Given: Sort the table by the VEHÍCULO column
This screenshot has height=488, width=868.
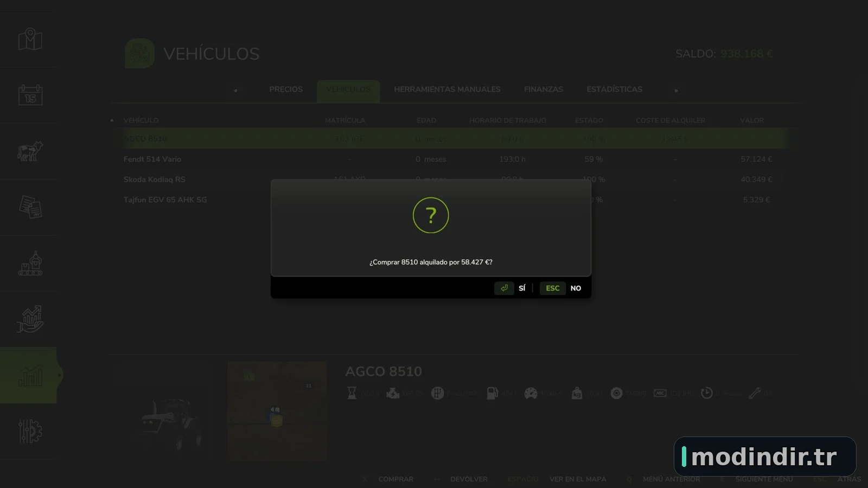Looking at the screenshot, I should [141, 120].
